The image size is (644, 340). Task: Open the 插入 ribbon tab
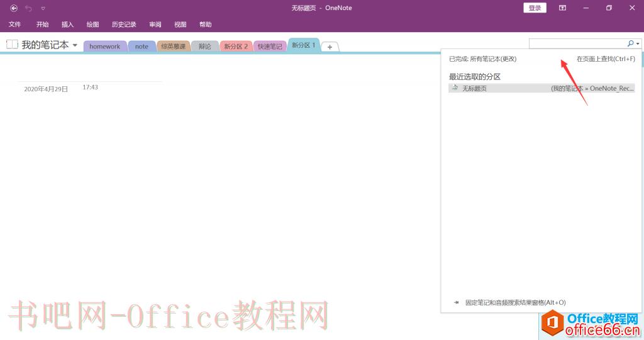[x=67, y=25]
